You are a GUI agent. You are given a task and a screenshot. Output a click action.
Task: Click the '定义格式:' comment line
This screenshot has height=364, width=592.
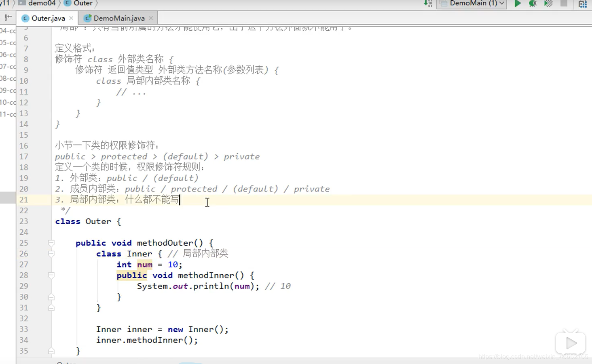tap(75, 48)
